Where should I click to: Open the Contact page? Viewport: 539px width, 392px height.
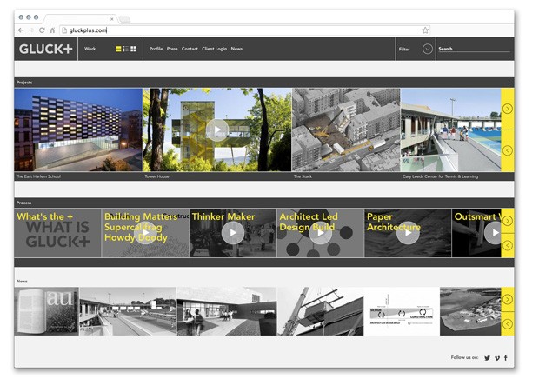[190, 49]
